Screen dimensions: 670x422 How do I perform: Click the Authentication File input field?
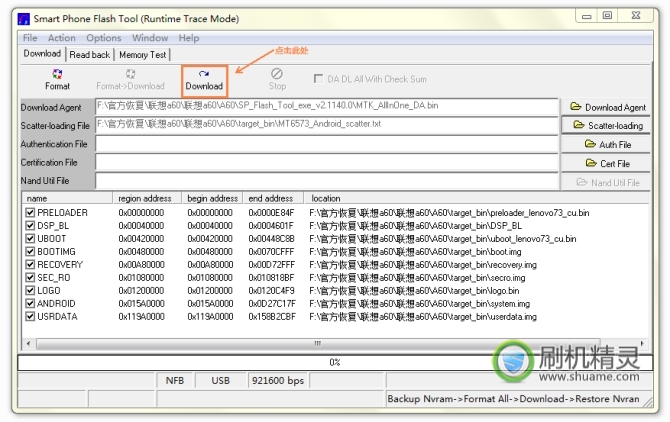[x=326, y=144]
